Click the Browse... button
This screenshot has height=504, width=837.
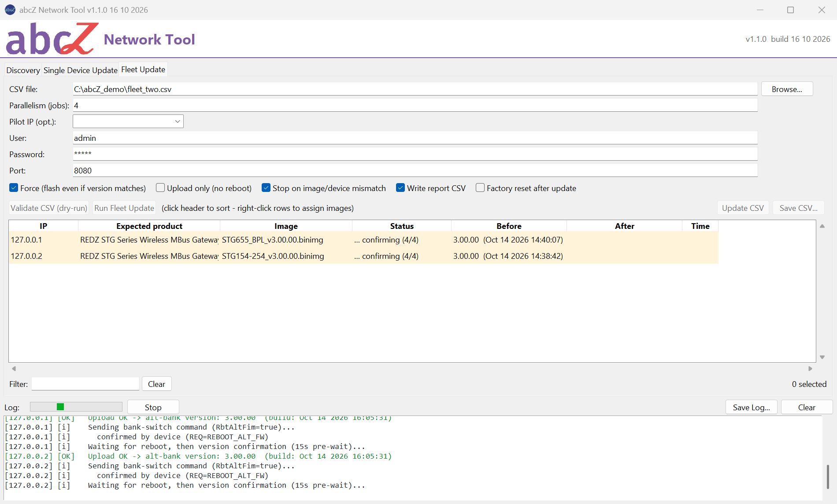click(787, 89)
